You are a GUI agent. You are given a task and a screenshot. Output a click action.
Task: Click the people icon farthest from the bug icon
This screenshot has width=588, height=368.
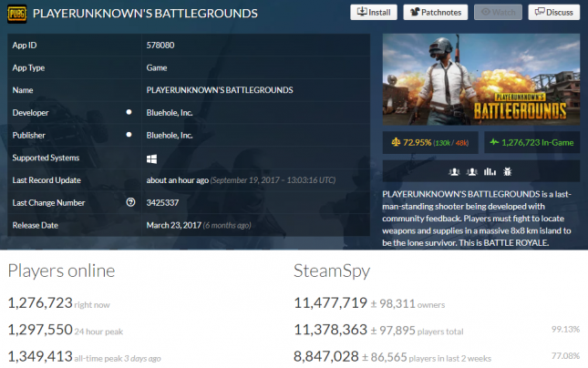point(454,171)
